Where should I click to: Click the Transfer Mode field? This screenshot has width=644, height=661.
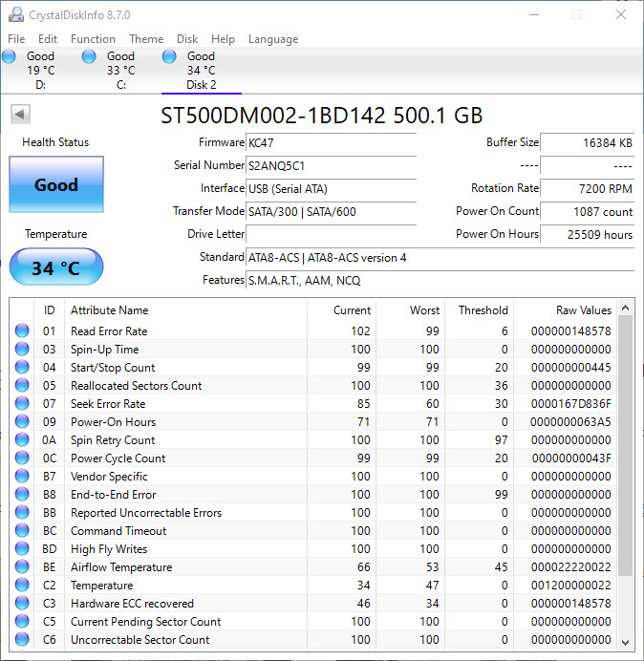(x=331, y=212)
